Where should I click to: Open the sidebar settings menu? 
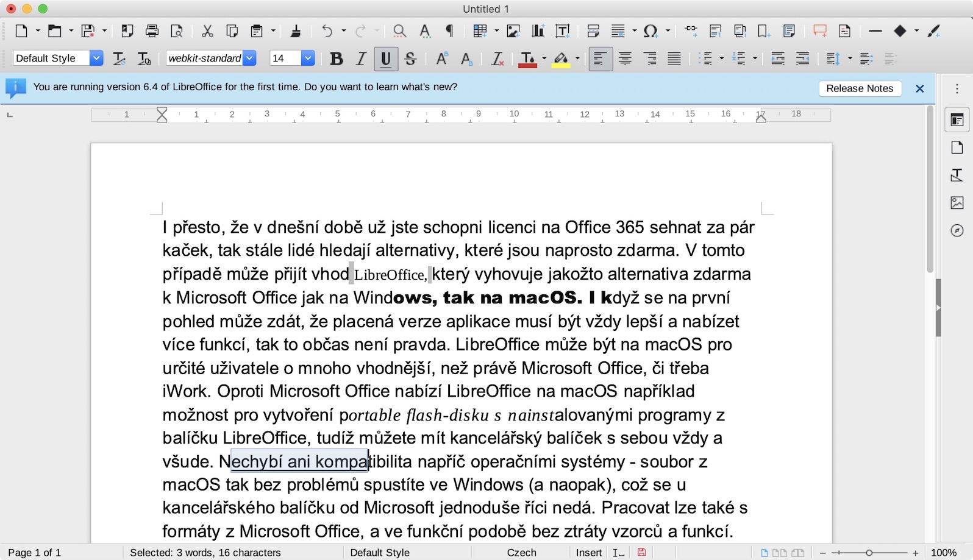(957, 89)
